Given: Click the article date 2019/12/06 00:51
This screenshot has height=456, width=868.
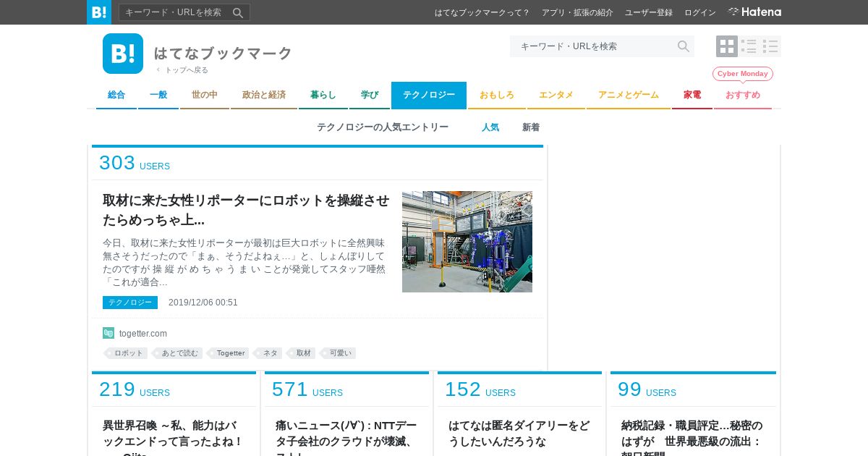Looking at the screenshot, I should [x=203, y=303].
